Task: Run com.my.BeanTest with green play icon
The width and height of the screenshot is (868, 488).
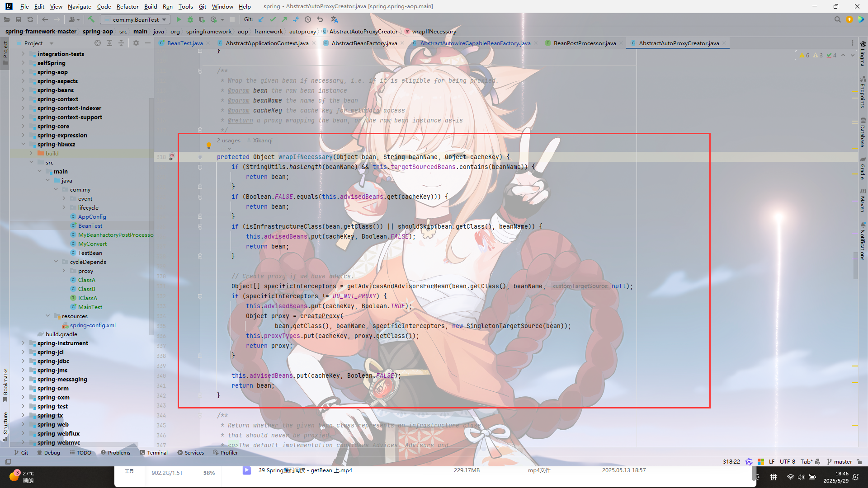Action: pyautogui.click(x=179, y=19)
